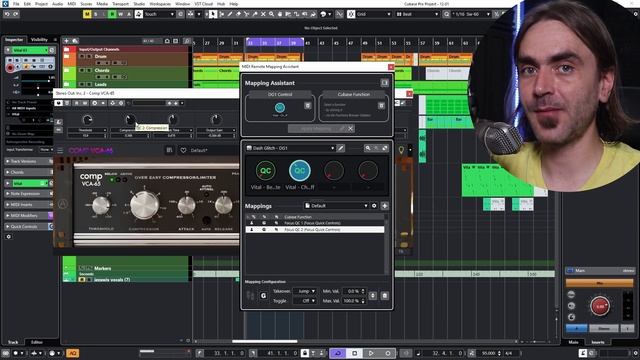This screenshot has width=640, height=360.
Task: Select the Zoom magnifier tool
Action: point(271,14)
